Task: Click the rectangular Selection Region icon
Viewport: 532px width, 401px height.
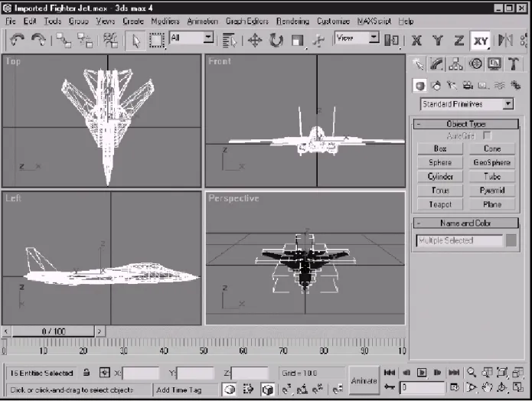Action: (156, 41)
